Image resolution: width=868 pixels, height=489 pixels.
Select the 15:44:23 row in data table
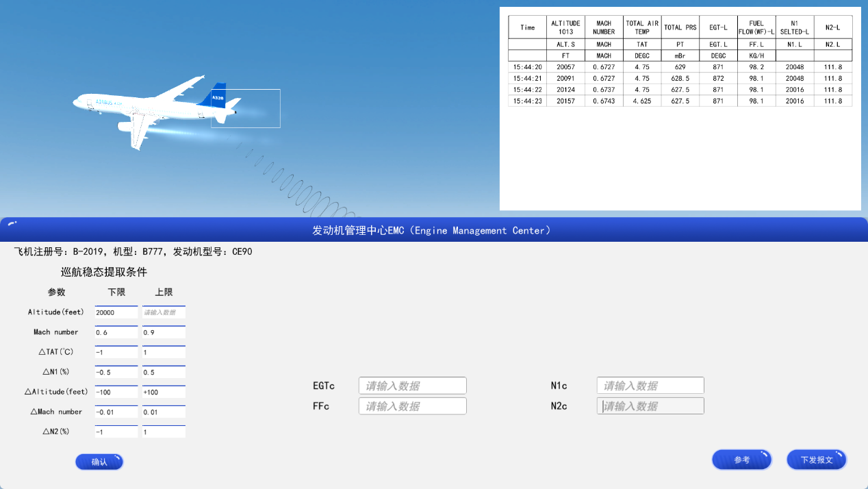point(680,101)
